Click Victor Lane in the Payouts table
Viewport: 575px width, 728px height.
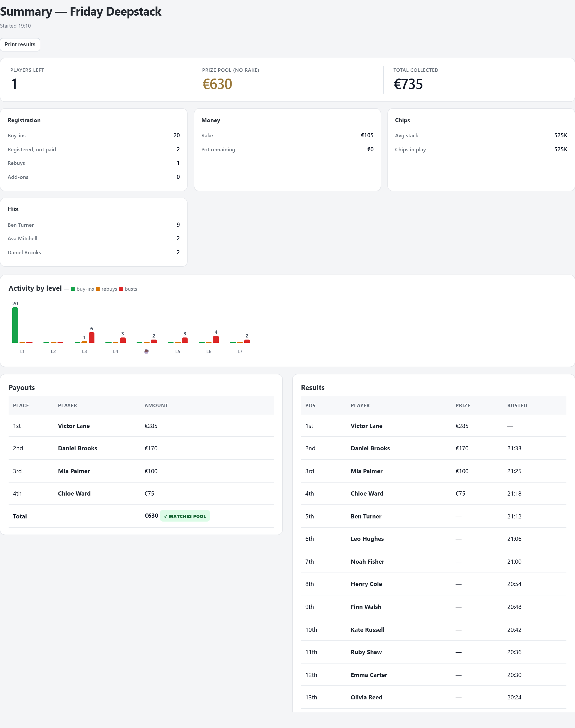coord(74,426)
